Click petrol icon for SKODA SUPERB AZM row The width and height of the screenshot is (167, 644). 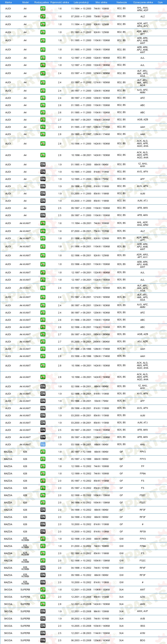point(43,597)
